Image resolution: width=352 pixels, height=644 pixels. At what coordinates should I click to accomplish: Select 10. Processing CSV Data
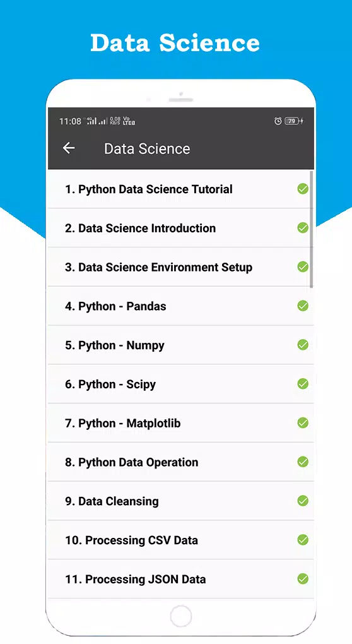[181, 540]
